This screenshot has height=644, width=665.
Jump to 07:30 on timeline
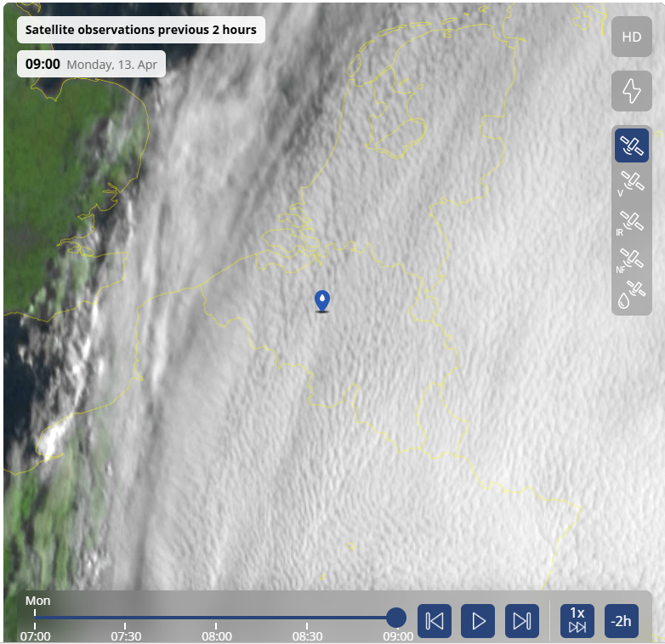(126, 635)
